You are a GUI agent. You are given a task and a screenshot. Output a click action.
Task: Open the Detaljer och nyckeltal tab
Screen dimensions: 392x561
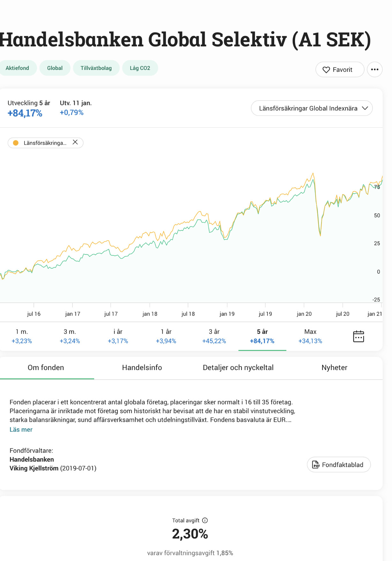(238, 368)
